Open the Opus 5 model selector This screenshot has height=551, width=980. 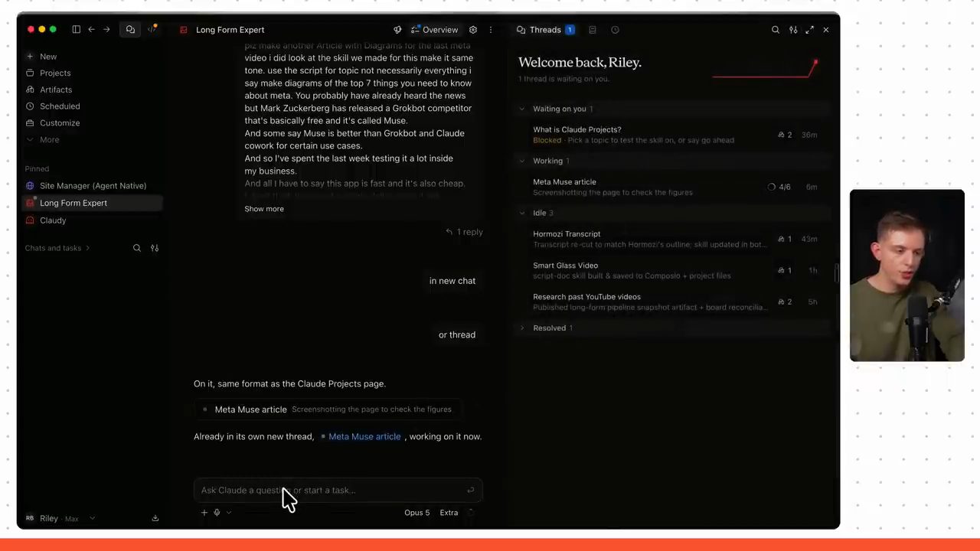[x=417, y=513]
